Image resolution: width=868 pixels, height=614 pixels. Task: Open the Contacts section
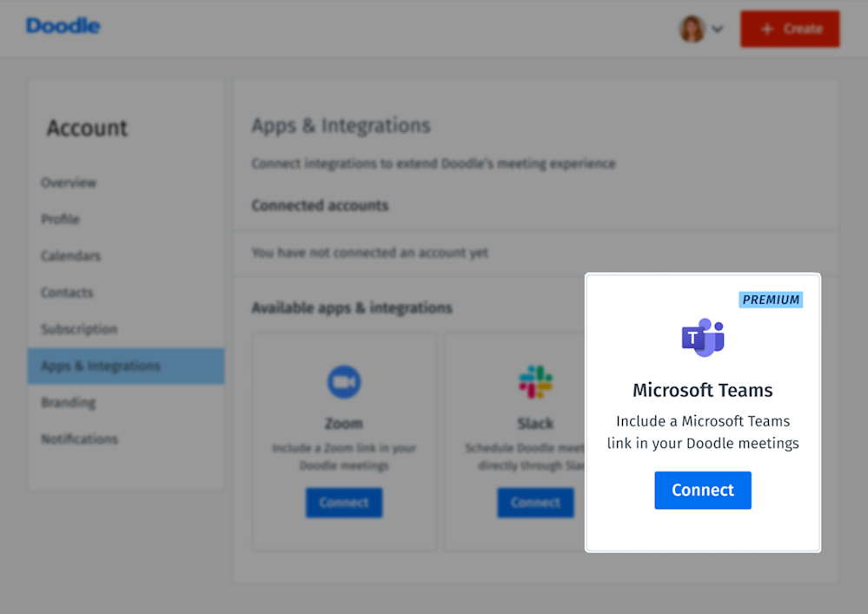[x=66, y=293]
